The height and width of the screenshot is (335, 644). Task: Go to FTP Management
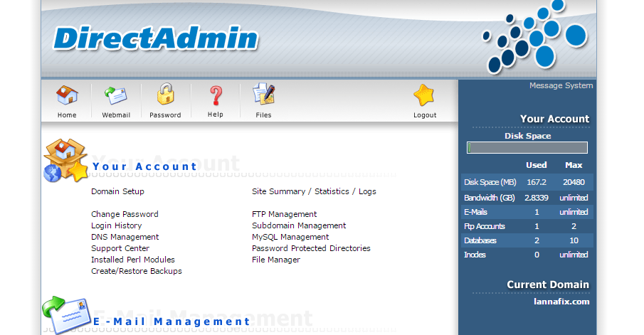284,214
